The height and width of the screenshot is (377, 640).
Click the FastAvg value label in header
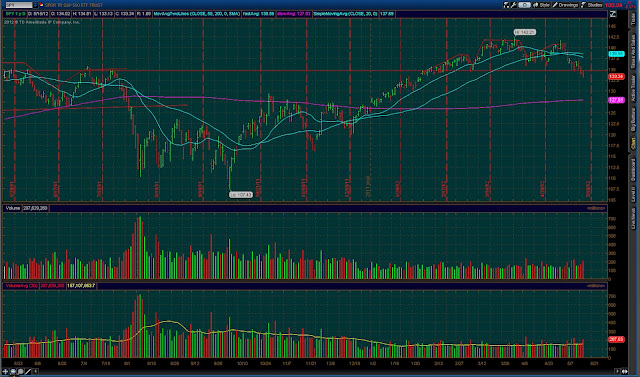pos(258,14)
